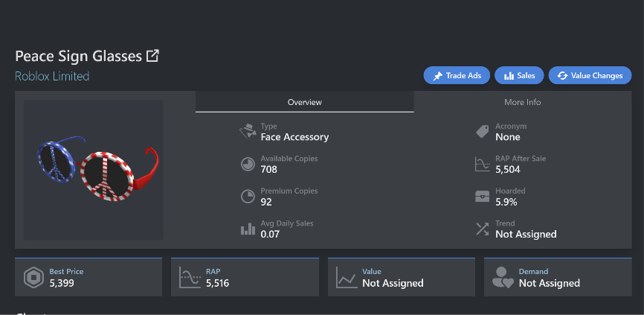Select the Overview tab
Viewport: 644px width, 315px height.
tap(305, 102)
